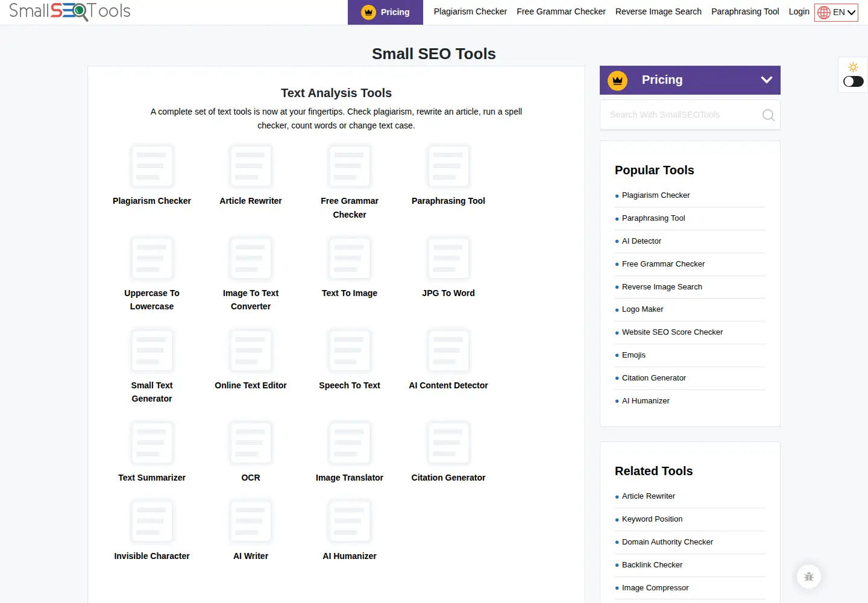This screenshot has height=603, width=868.
Task: Open the Small Text Generator icon
Action: tap(152, 350)
